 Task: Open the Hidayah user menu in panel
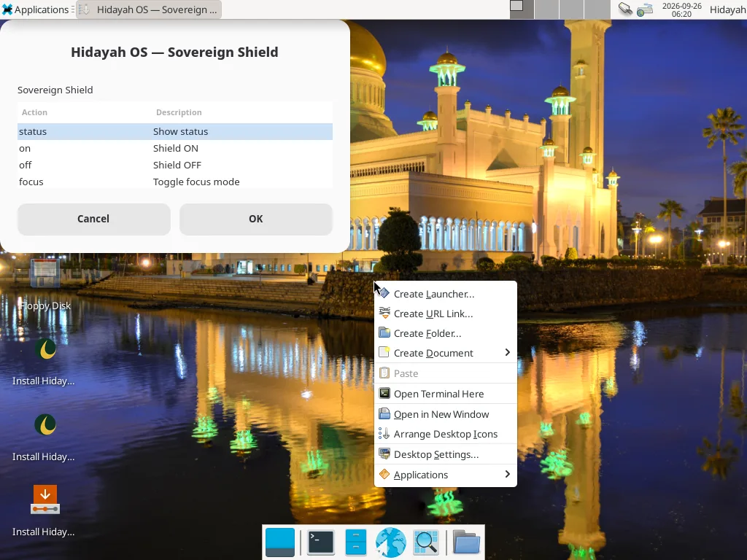point(727,9)
